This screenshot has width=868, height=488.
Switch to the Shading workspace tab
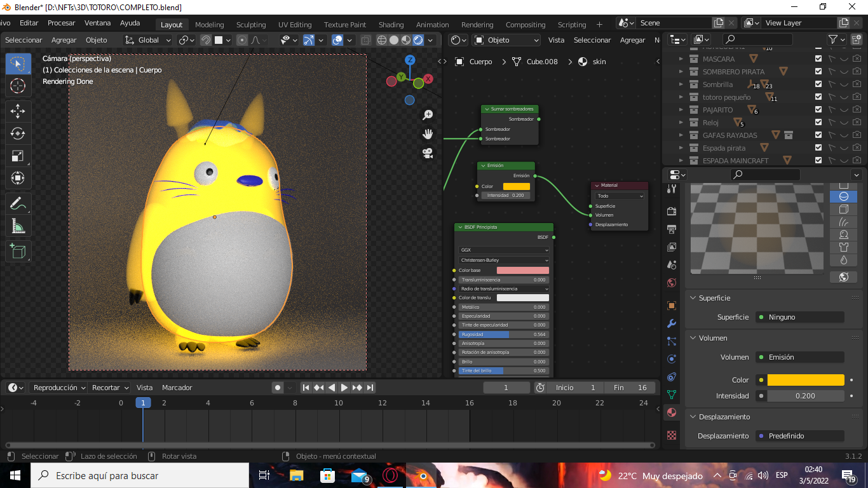(391, 25)
